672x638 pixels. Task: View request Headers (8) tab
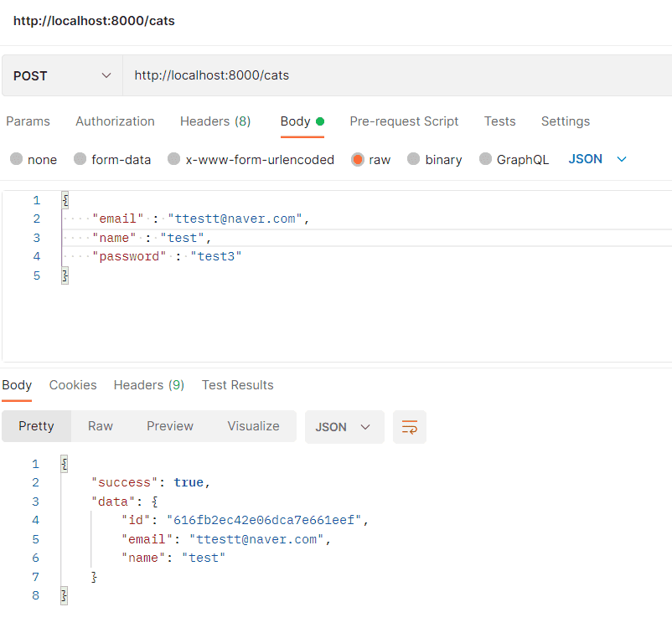tap(215, 121)
